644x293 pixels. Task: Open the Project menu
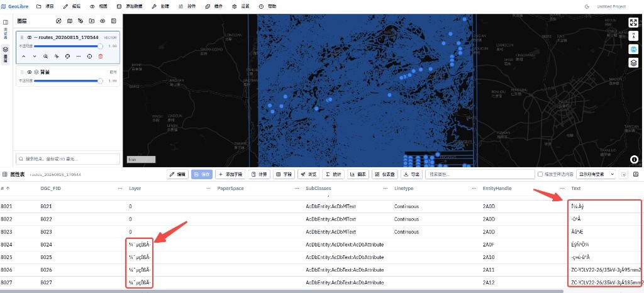point(45,6)
